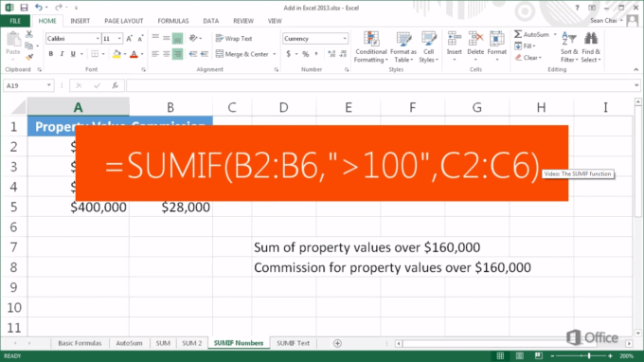Apply Percent Style with % icon

306,54
